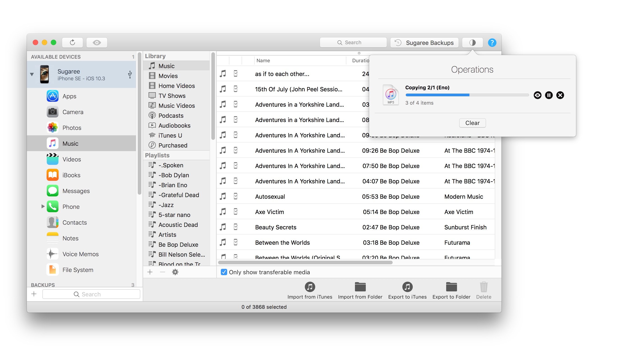This screenshot has width=618, height=364.
Task: Select the Autosexual track row
Action: (356, 196)
